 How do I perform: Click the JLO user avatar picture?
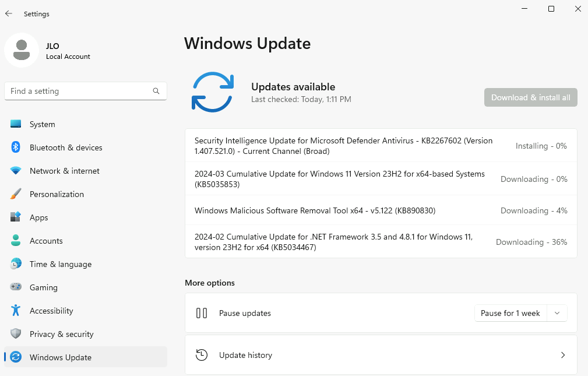(22, 50)
